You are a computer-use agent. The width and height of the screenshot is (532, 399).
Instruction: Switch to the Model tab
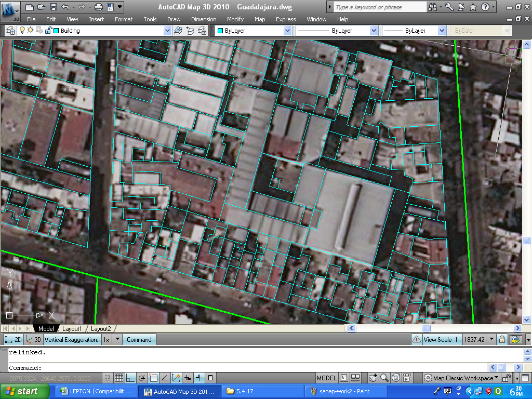click(46, 329)
